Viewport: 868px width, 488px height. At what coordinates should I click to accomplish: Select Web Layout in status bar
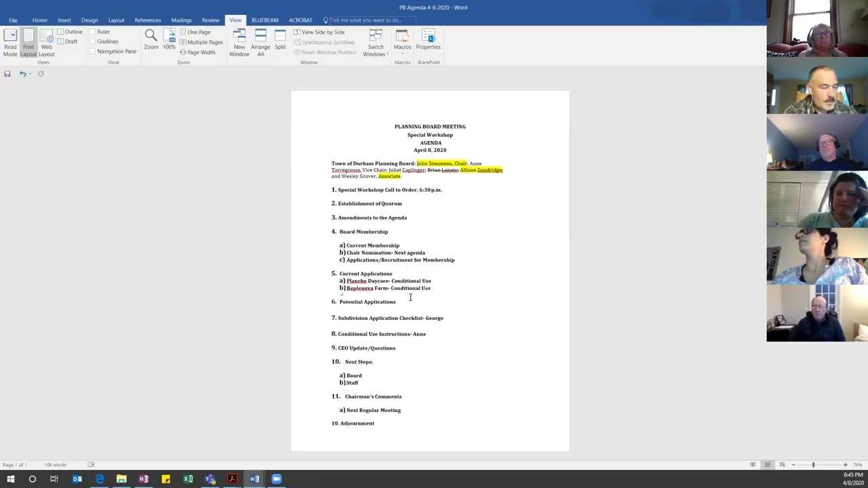(782, 465)
